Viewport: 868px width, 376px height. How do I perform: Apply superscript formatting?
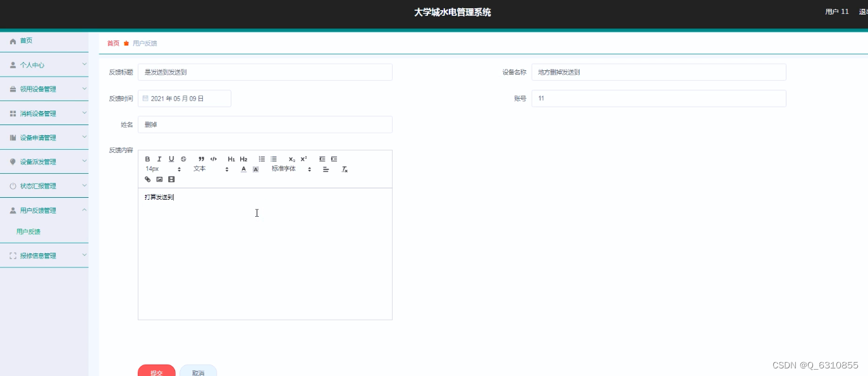(303, 159)
